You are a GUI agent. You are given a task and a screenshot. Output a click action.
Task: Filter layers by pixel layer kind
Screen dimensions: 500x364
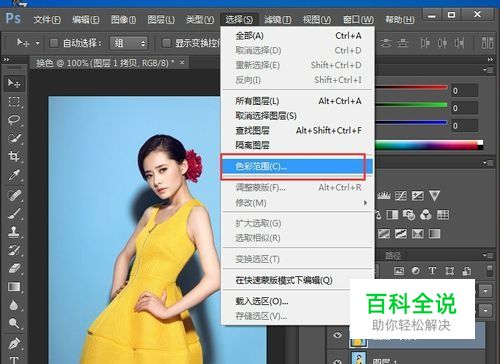399,271
